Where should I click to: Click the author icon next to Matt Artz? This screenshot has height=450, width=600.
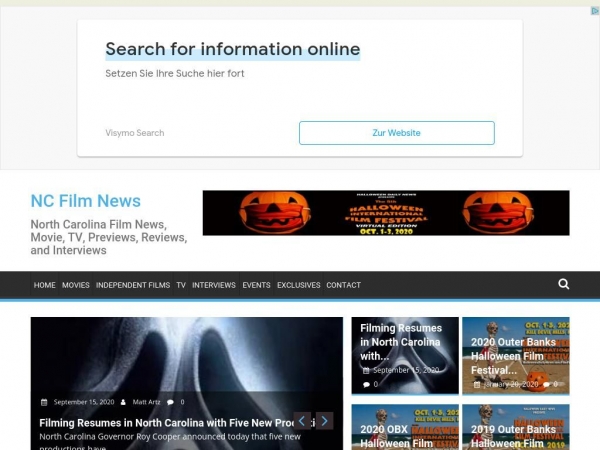pos(123,402)
